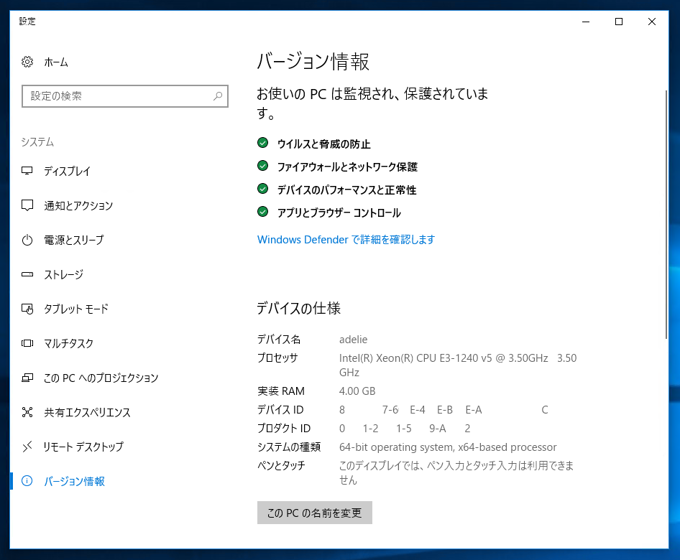Select ストレージ in the sidebar
Image resolution: width=680 pixels, height=560 pixels.
pyautogui.click(x=64, y=275)
